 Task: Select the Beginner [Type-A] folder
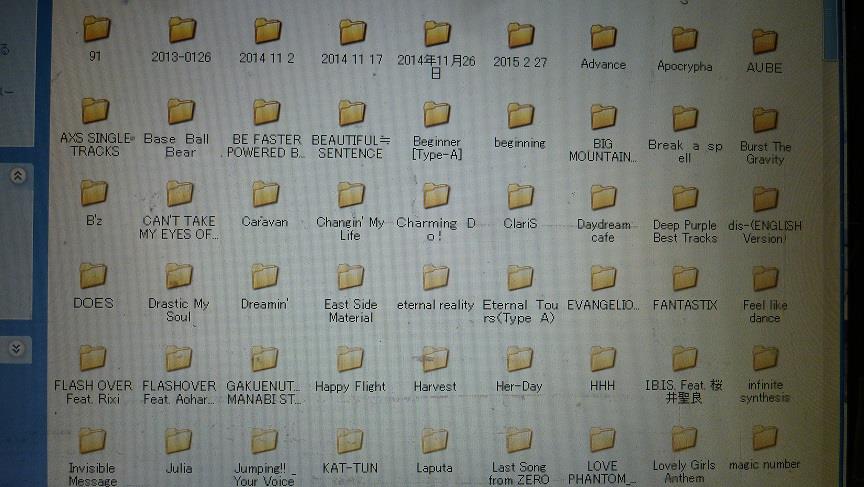click(436, 114)
